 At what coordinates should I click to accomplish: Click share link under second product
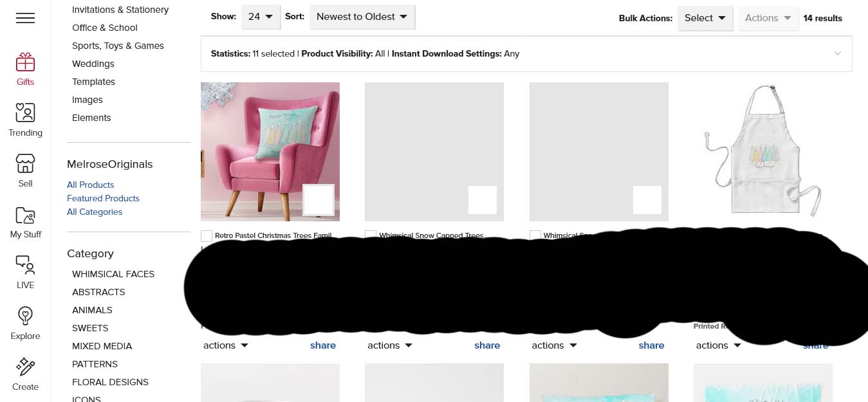coord(487,345)
